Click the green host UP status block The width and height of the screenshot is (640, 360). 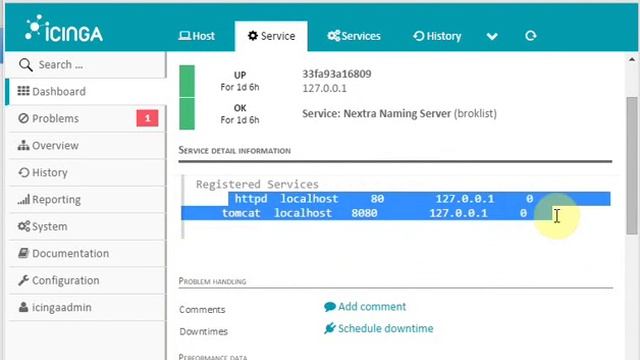[x=187, y=81]
